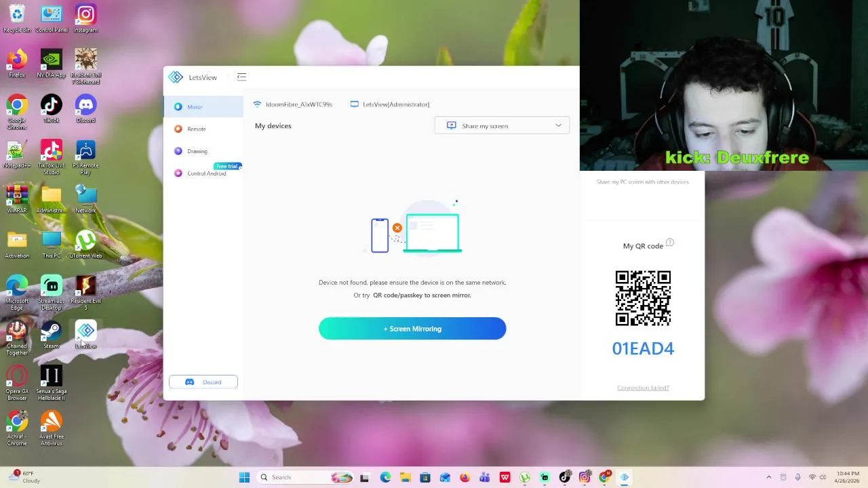The height and width of the screenshot is (488, 868).
Task: Select Resident Evil 5 desktop shortcut
Action: (85, 293)
